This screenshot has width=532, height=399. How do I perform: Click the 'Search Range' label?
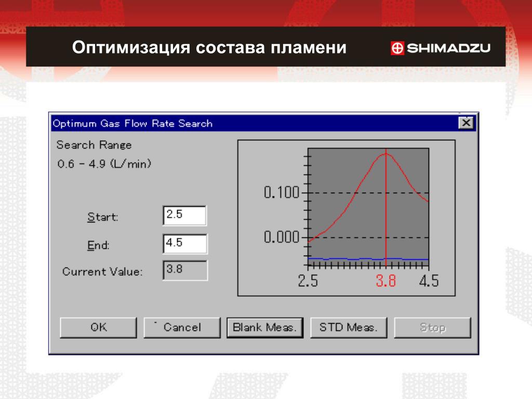pyautogui.click(x=94, y=145)
